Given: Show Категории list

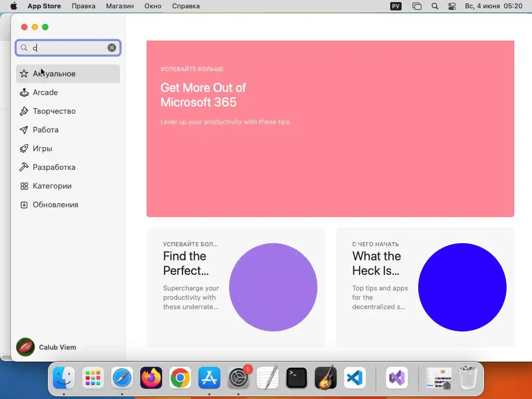Looking at the screenshot, I should [x=68, y=186].
